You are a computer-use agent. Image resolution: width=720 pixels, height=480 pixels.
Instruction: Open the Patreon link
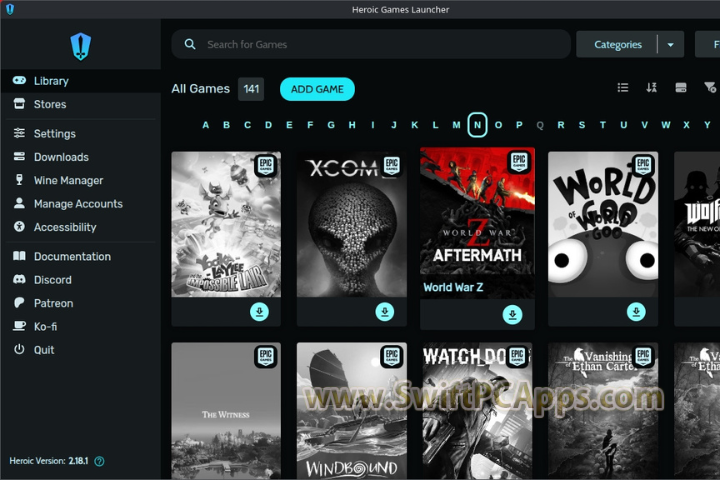(80, 303)
